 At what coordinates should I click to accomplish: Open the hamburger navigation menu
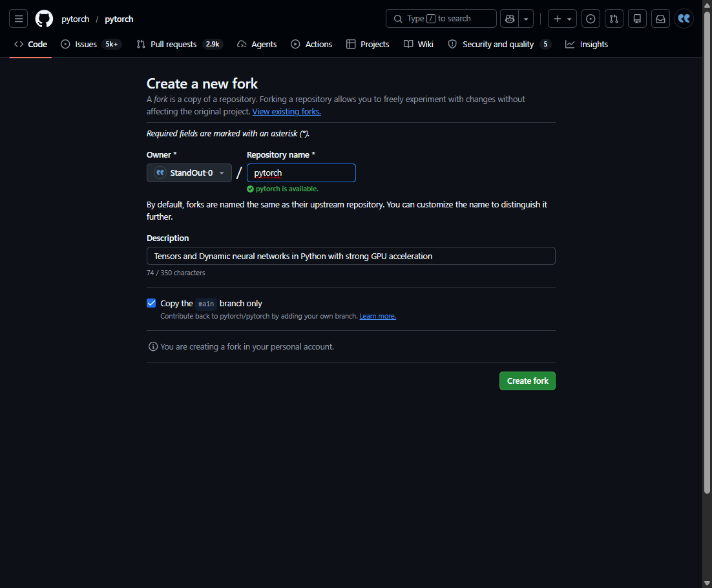click(x=19, y=19)
